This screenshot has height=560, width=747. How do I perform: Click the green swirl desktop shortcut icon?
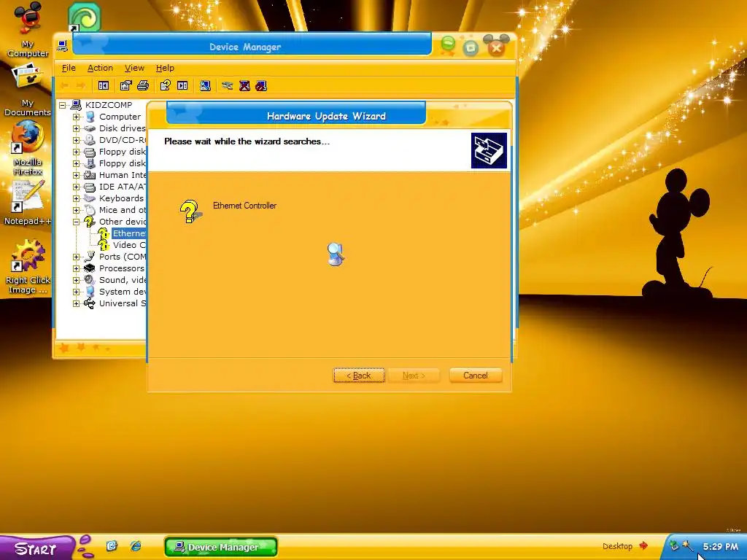[85, 17]
